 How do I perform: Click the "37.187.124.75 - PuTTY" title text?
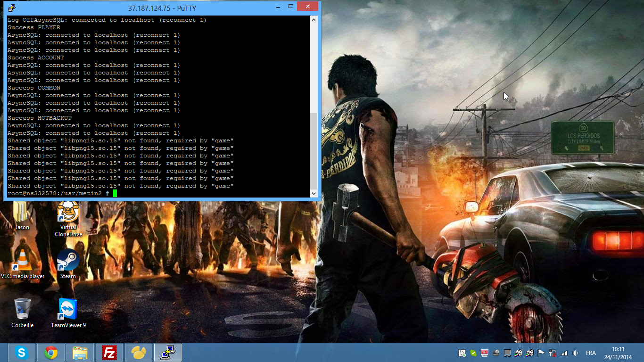point(162,8)
